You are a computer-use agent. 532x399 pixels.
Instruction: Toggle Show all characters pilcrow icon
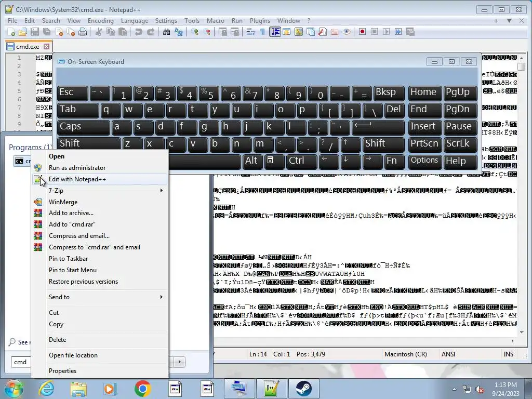tap(262, 32)
